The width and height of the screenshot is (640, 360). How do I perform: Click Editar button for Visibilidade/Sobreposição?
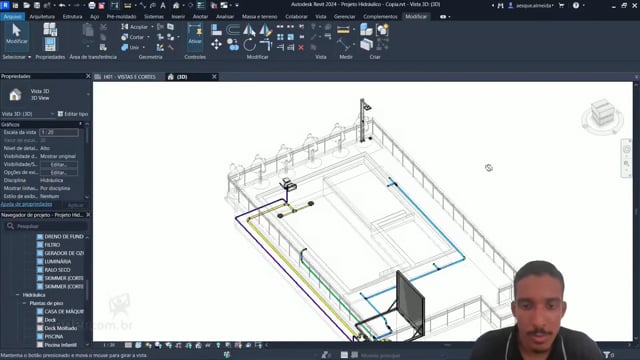58,164
